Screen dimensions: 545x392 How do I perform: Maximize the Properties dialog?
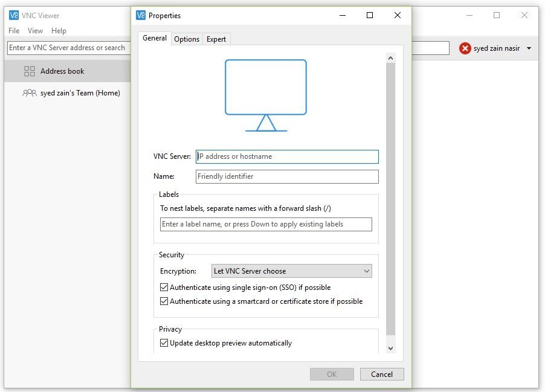pyautogui.click(x=370, y=15)
